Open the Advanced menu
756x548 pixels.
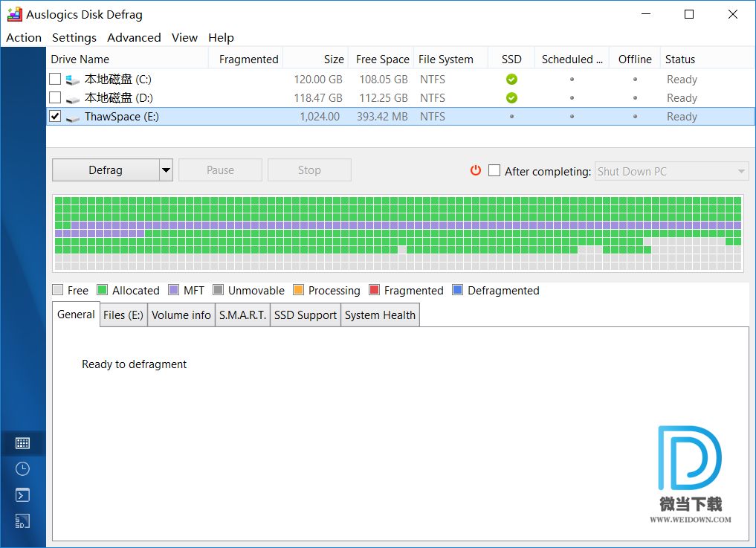click(x=134, y=38)
